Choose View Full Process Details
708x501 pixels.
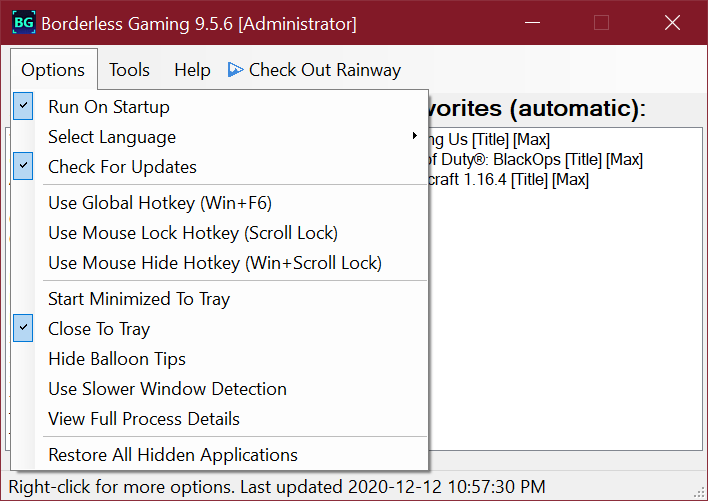(x=143, y=419)
